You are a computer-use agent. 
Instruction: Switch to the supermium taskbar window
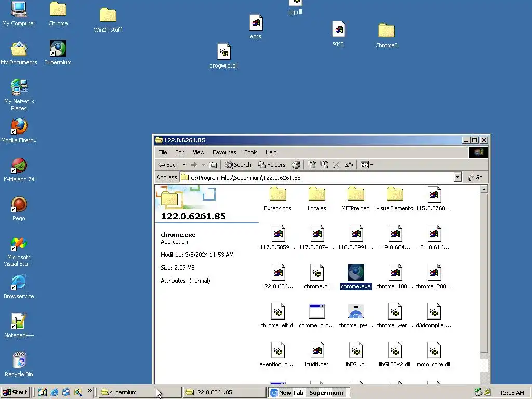pos(139,392)
